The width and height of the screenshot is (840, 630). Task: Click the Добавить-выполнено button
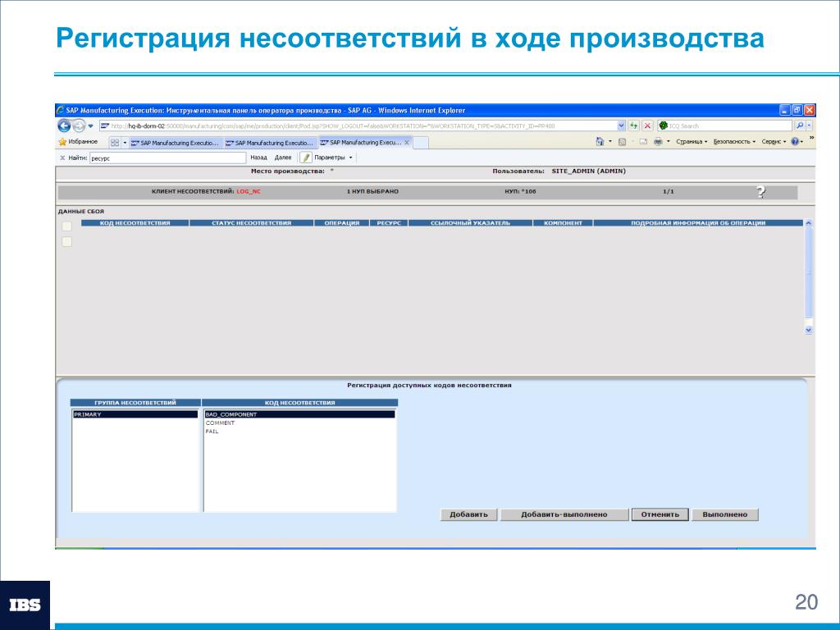click(564, 514)
